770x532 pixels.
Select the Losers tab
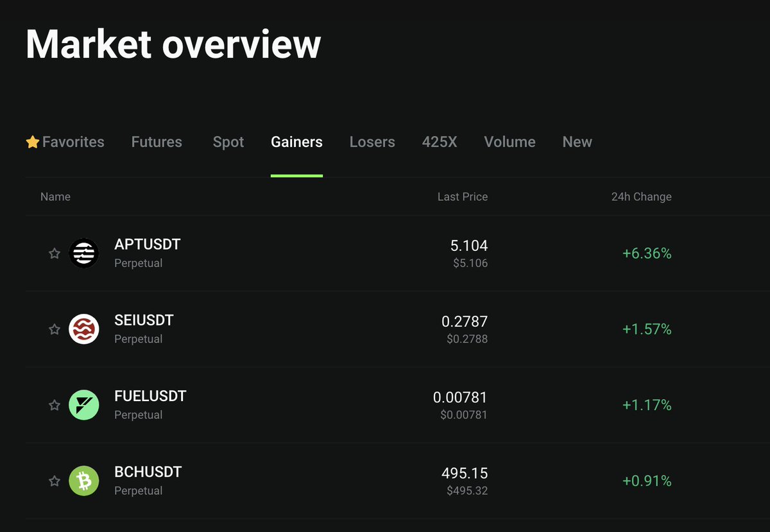[372, 142]
